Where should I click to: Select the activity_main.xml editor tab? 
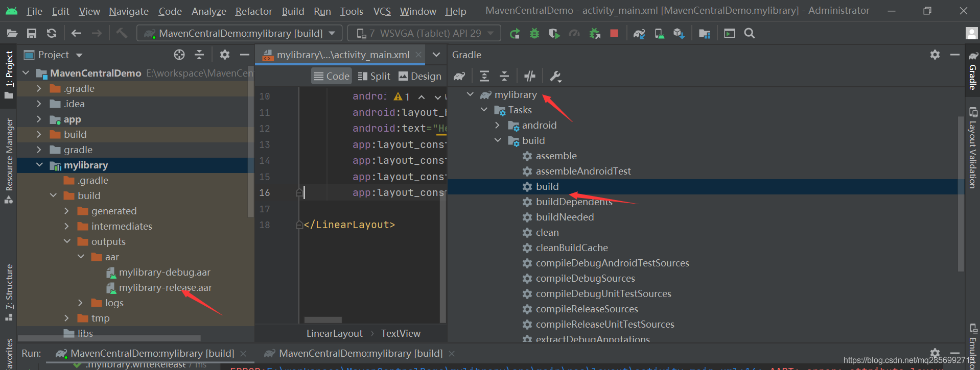coord(340,55)
